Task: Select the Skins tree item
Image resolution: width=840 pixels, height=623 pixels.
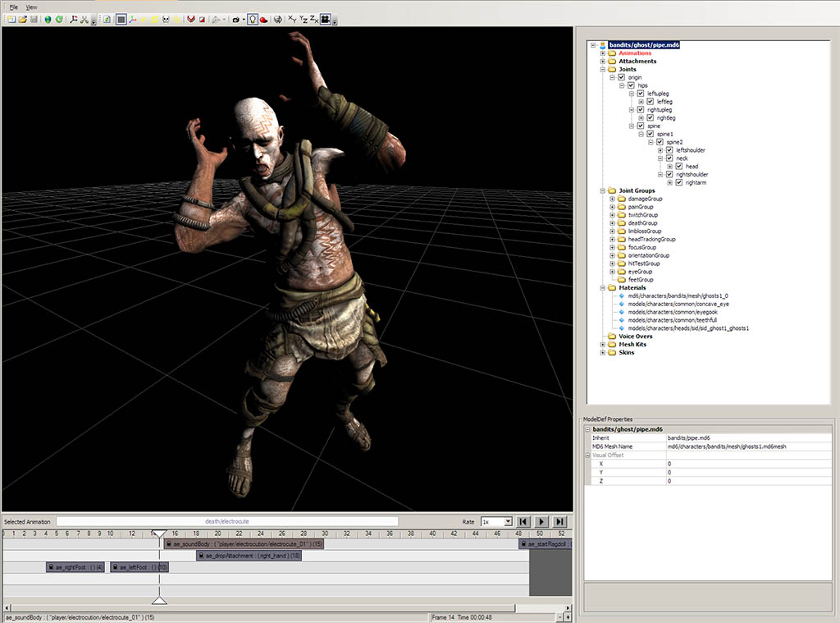Action: (x=626, y=352)
